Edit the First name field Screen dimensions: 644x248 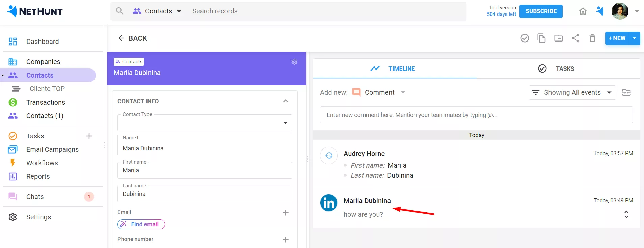pos(205,170)
